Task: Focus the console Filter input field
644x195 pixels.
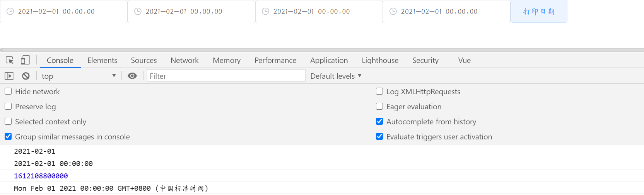Action: coord(226,76)
